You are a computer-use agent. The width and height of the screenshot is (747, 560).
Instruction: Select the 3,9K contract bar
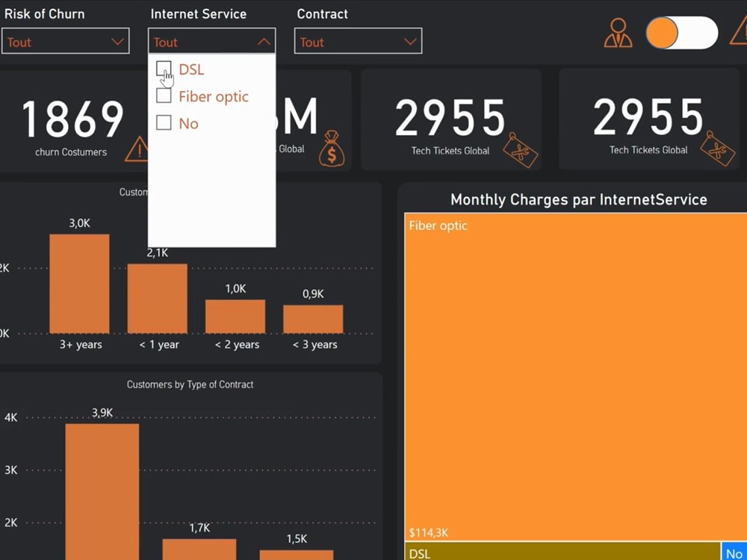[102, 491]
